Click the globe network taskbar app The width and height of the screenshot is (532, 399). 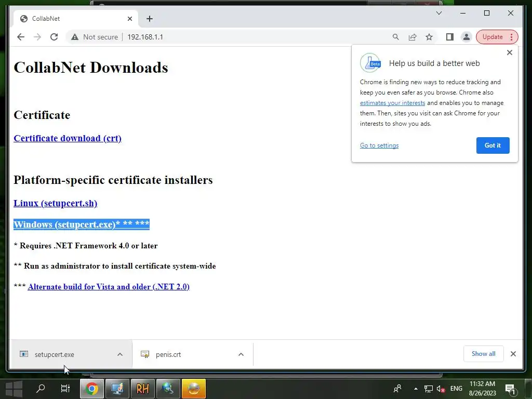tap(168, 389)
